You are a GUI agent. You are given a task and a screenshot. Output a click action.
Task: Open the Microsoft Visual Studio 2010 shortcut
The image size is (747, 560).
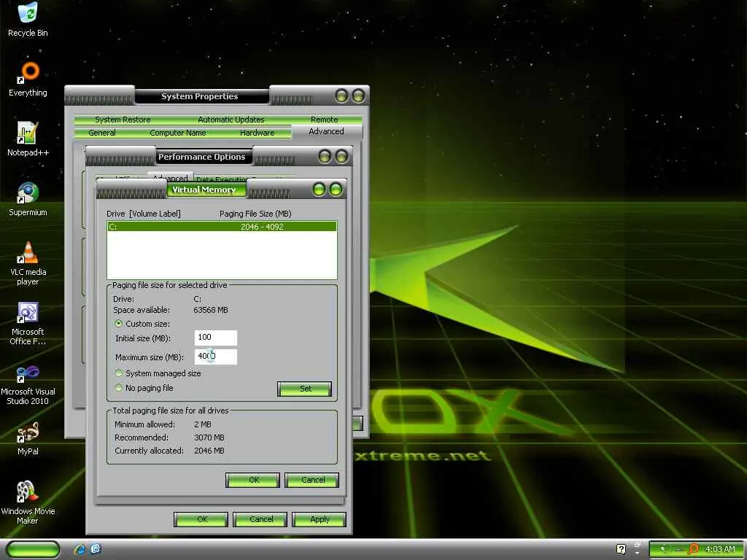click(28, 384)
